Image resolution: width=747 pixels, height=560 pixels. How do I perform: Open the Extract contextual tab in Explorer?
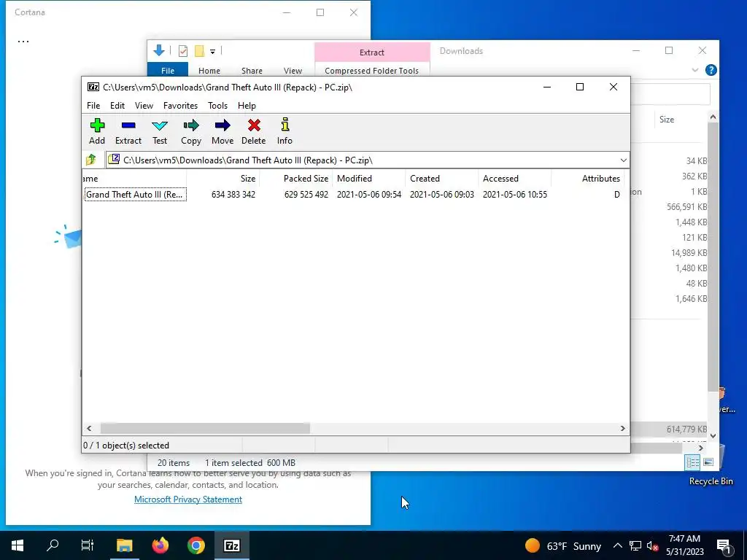(372, 52)
